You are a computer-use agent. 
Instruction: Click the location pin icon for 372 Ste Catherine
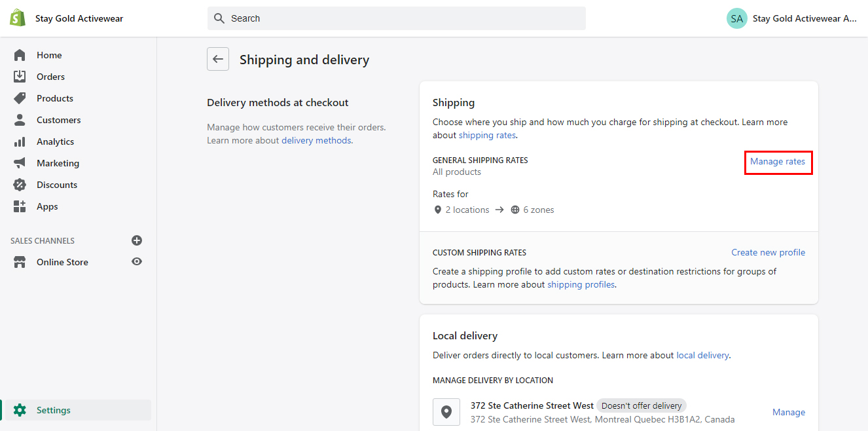(x=446, y=412)
